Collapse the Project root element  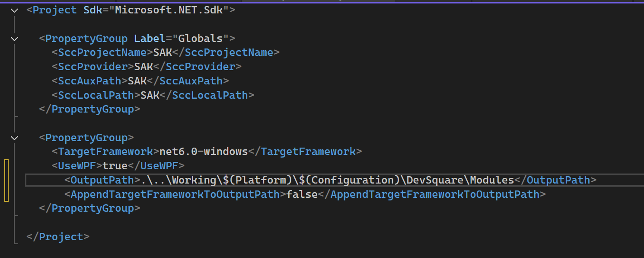point(15,10)
